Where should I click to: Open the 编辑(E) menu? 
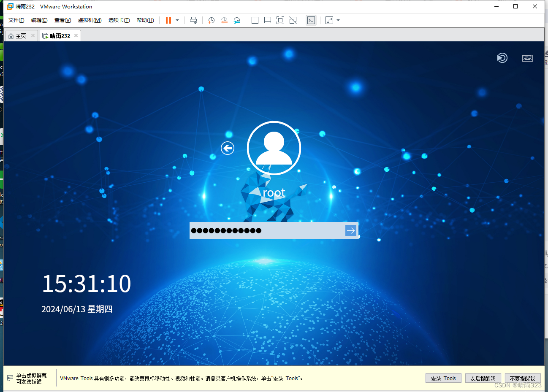tap(39, 20)
